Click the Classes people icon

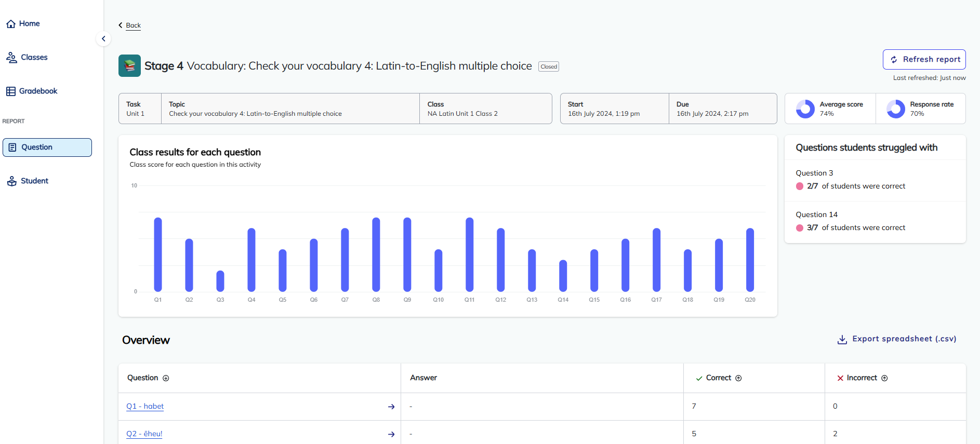pos(11,58)
